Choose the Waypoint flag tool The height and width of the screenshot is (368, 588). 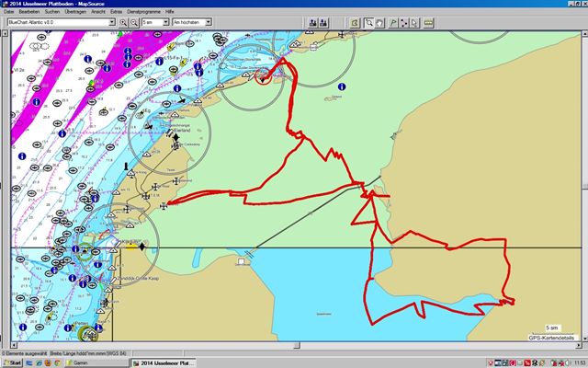point(393,23)
